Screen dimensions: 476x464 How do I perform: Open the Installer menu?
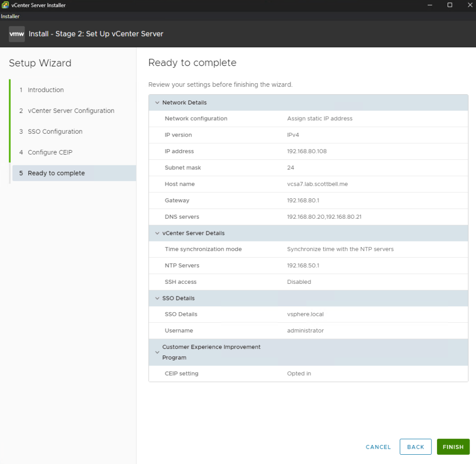tap(10, 16)
